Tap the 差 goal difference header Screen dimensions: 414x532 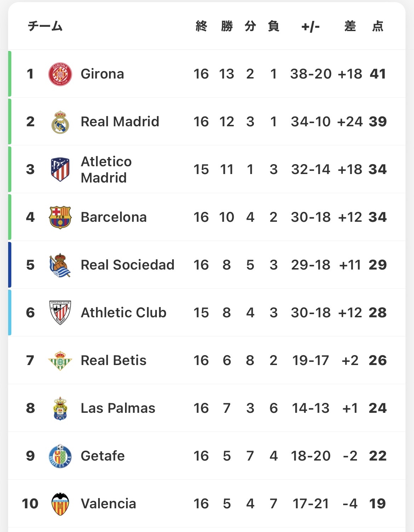click(350, 26)
